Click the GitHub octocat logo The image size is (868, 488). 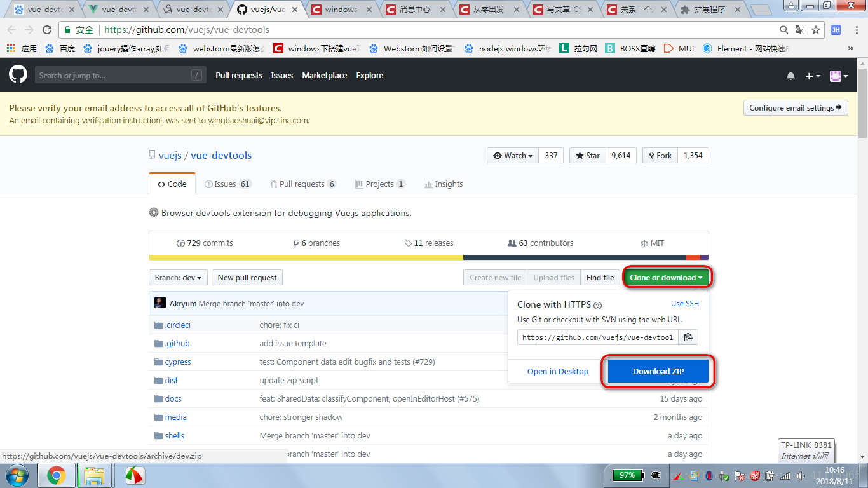point(18,75)
